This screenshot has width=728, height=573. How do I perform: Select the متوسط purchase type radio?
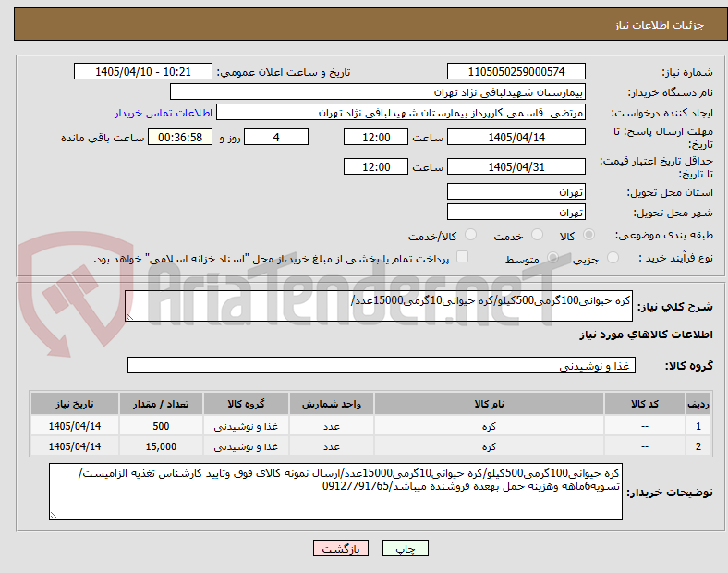552,258
